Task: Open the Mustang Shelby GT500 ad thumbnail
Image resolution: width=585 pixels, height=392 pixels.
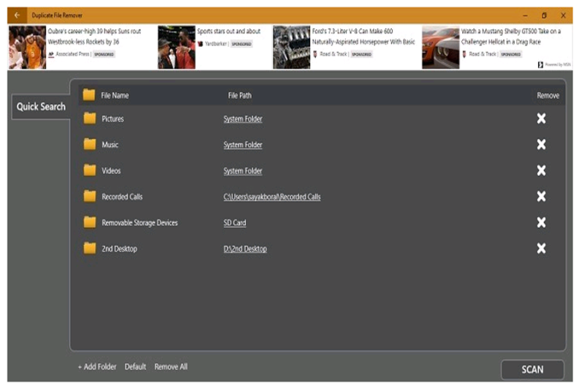Action: pos(441,48)
